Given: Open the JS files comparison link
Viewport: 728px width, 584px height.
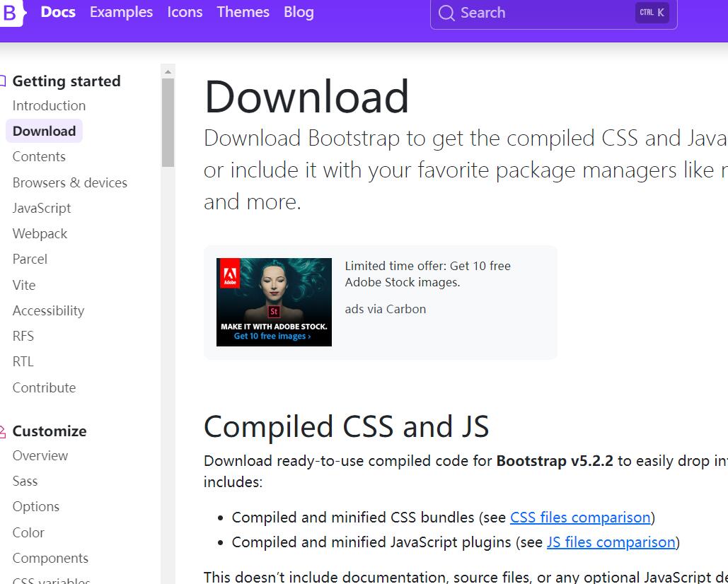Looking at the screenshot, I should (x=611, y=542).
